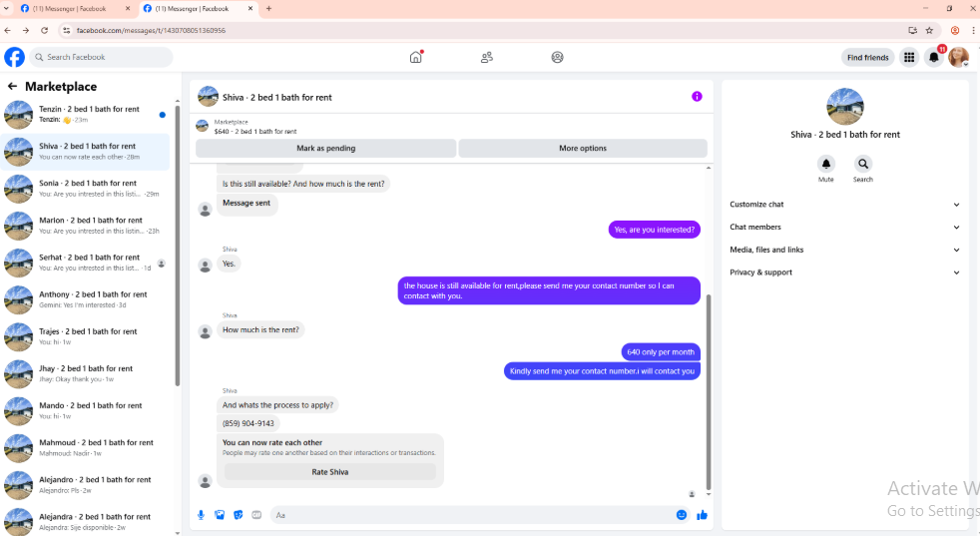Screen dimensions: 980x536
Task: Click the Find friends button
Action: [x=867, y=58]
